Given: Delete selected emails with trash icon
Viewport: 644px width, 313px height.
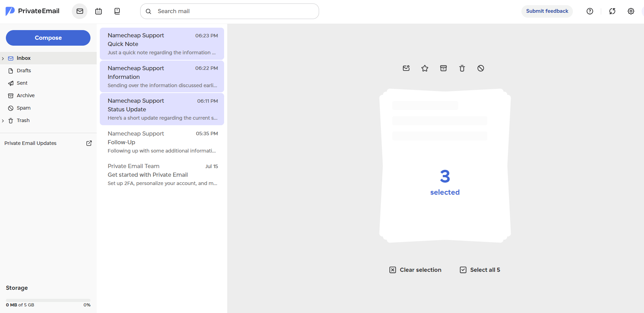Looking at the screenshot, I should pos(462,68).
